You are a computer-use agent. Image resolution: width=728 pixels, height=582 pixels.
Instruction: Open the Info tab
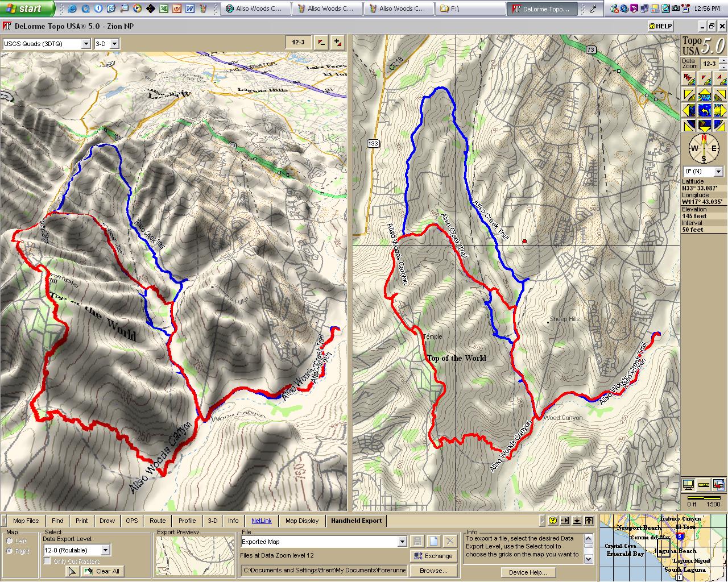point(233,521)
